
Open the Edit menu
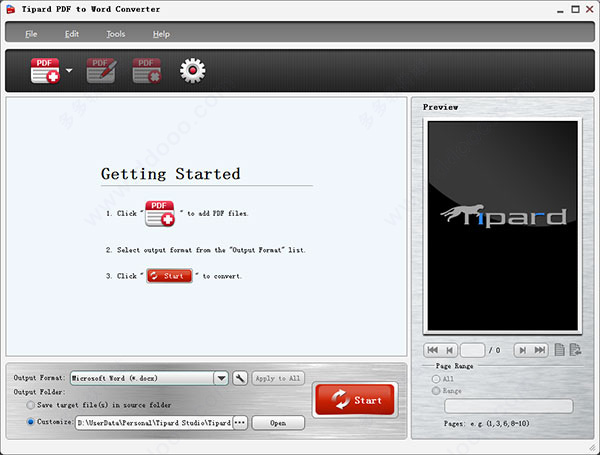(x=72, y=34)
